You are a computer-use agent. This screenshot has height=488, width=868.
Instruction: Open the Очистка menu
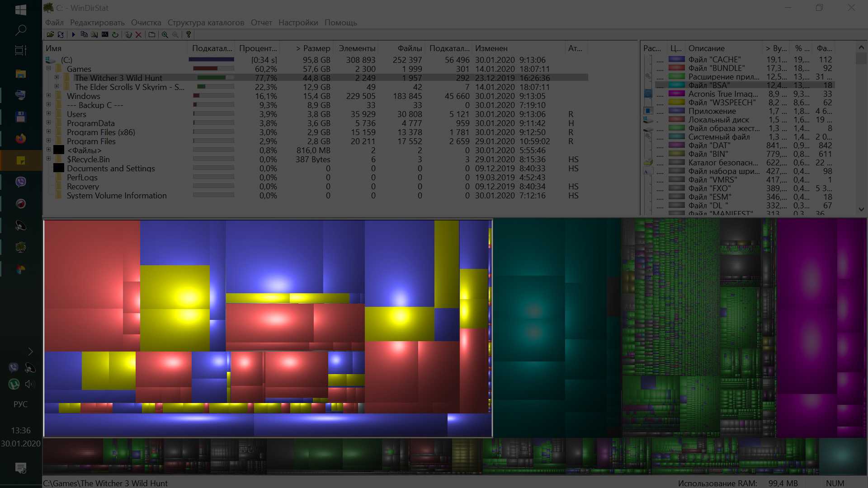coord(146,23)
